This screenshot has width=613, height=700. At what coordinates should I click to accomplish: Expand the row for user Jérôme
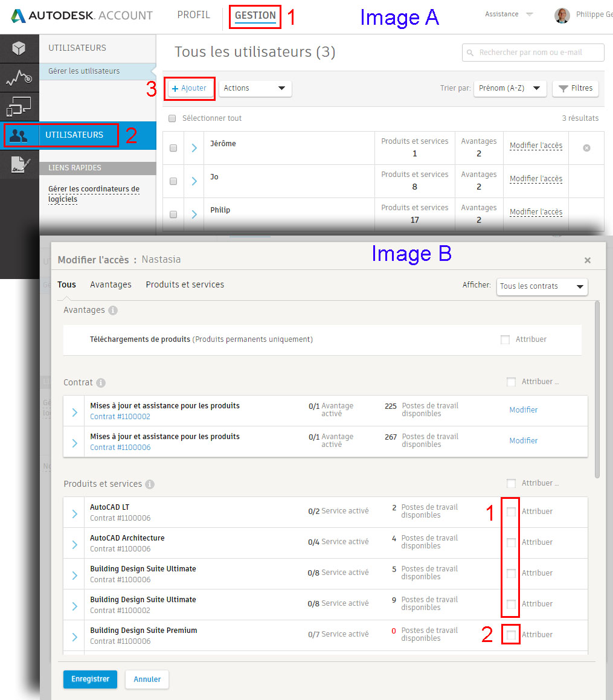point(194,148)
